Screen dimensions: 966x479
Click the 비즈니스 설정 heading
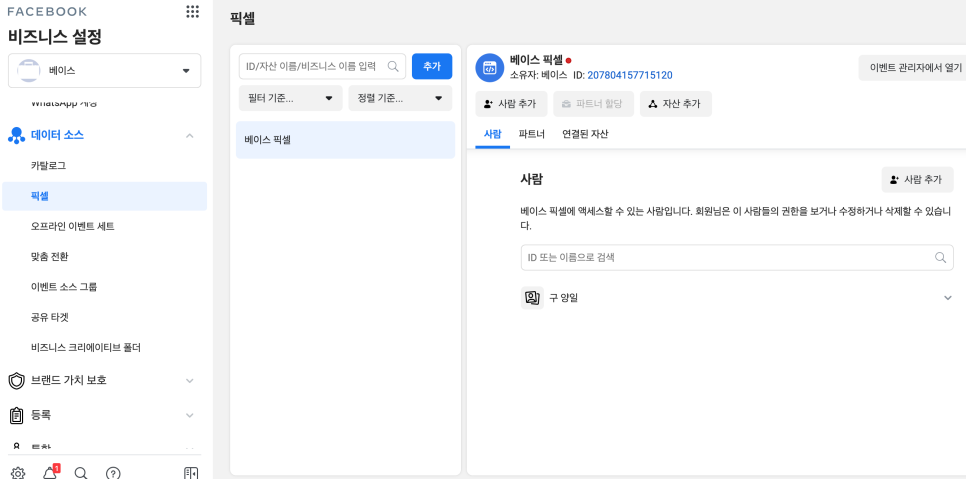55,37
